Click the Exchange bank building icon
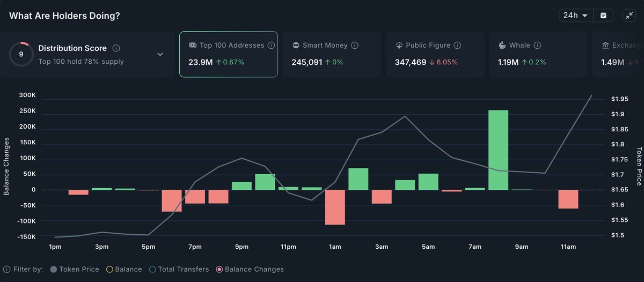Image resolution: width=644 pixels, height=282 pixels. (x=605, y=46)
